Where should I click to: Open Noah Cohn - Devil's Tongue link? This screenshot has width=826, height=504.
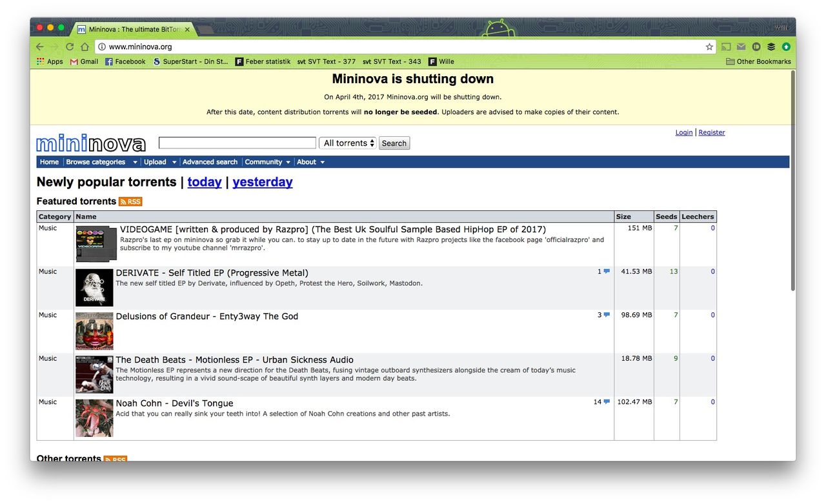point(174,403)
